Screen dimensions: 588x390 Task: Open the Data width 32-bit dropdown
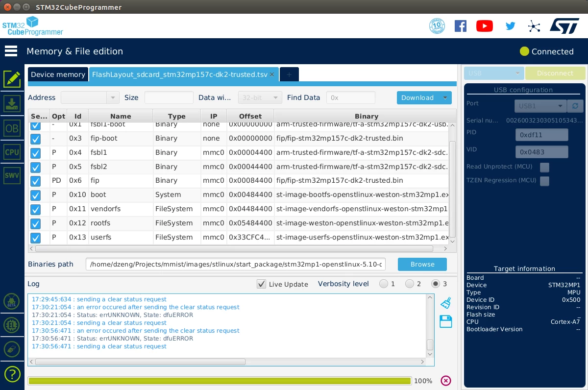point(260,97)
